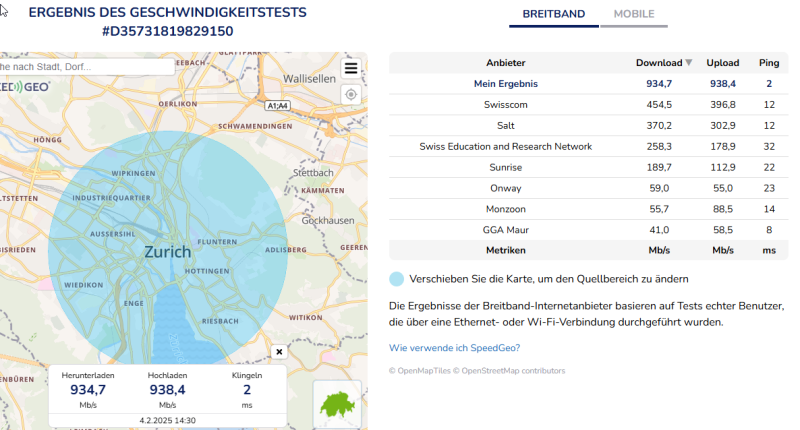Click the blue circle legend icon
This screenshot has width=800, height=430.
point(397,279)
